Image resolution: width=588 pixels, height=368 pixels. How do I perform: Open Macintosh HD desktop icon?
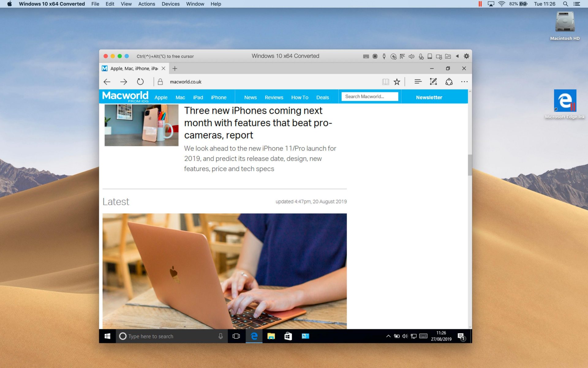click(565, 26)
